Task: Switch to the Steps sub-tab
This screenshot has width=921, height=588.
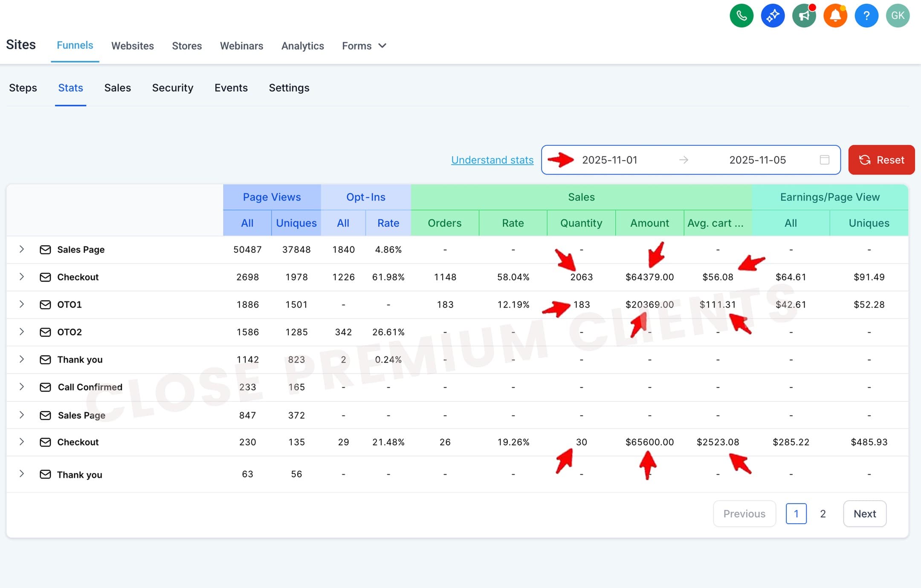Action: coord(23,88)
